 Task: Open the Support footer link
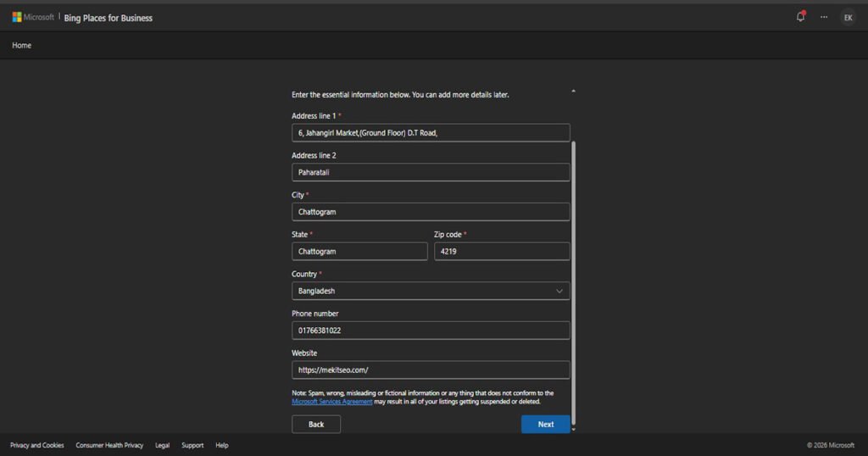pos(192,445)
